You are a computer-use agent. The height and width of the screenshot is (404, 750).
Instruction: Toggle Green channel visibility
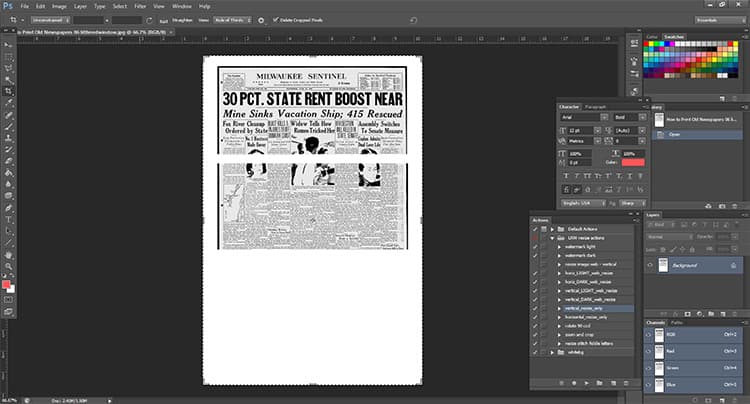pyautogui.click(x=649, y=368)
